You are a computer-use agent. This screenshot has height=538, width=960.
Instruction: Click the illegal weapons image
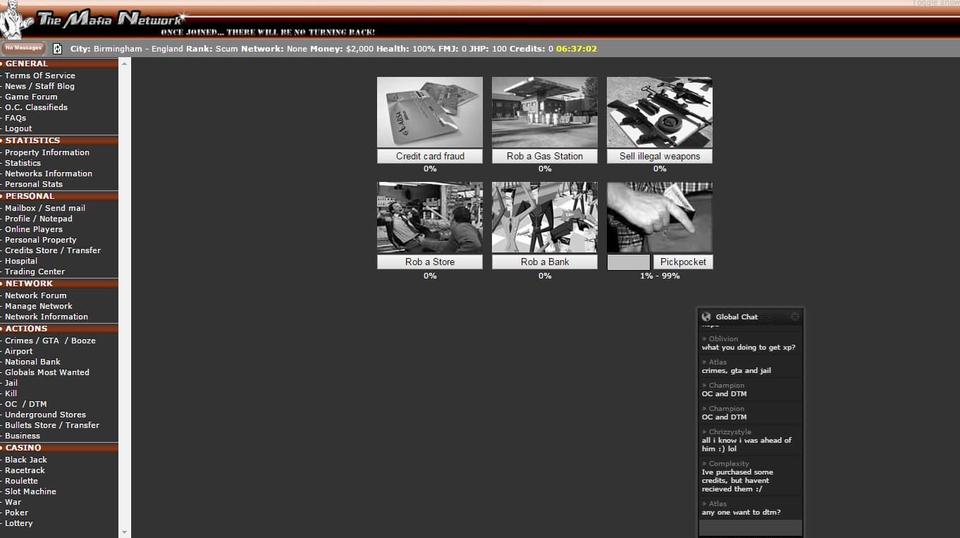(x=659, y=112)
